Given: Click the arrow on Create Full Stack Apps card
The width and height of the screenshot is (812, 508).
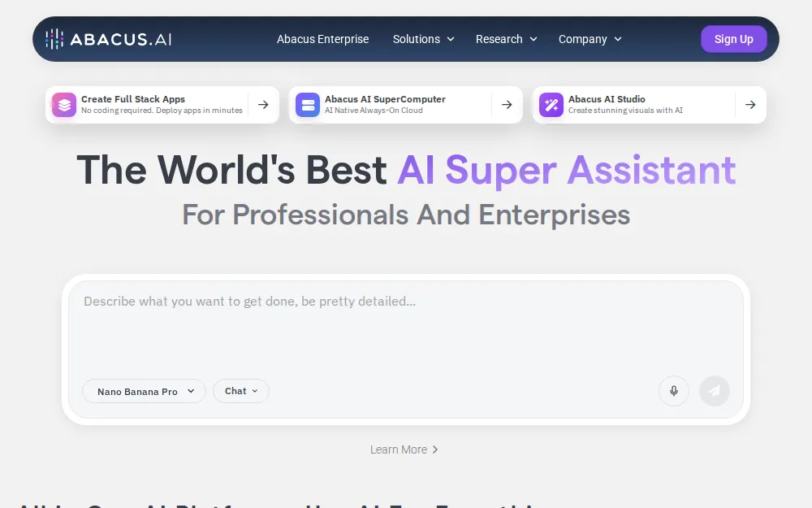Looking at the screenshot, I should (263, 105).
